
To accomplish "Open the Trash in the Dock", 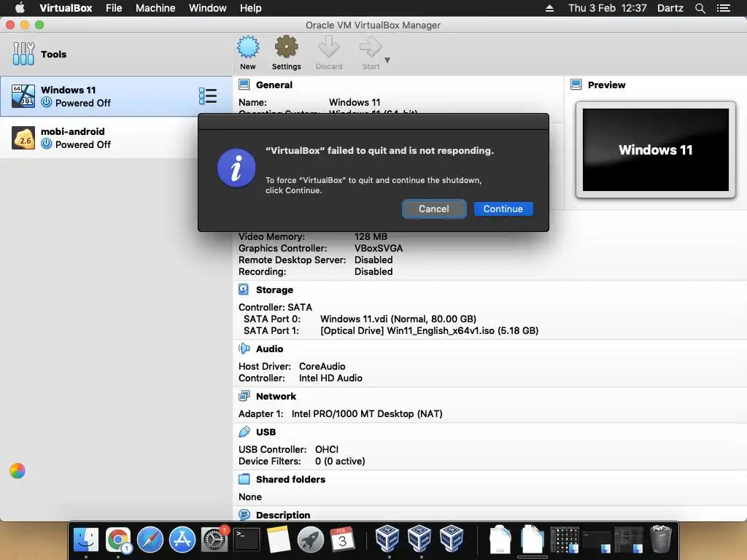I will [661, 539].
